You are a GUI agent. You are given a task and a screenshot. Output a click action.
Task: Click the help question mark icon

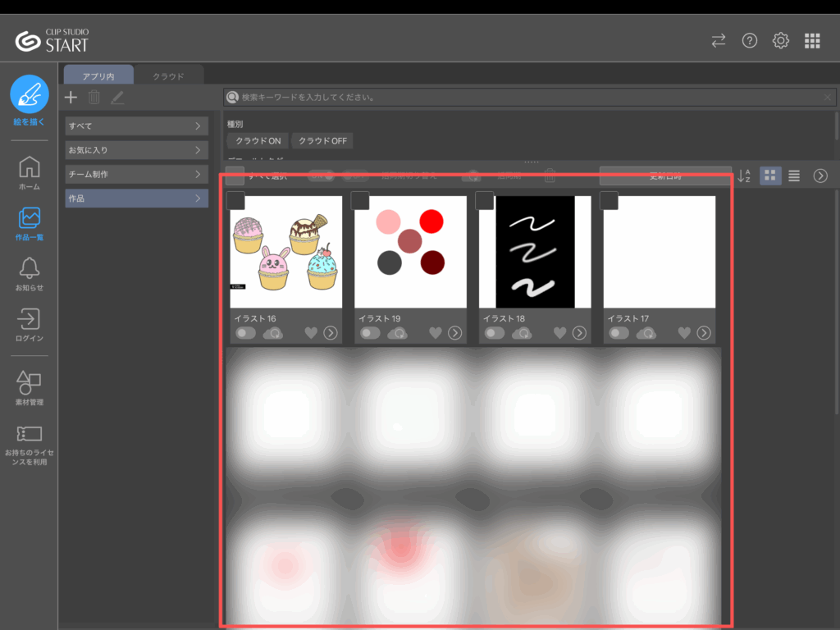(749, 41)
